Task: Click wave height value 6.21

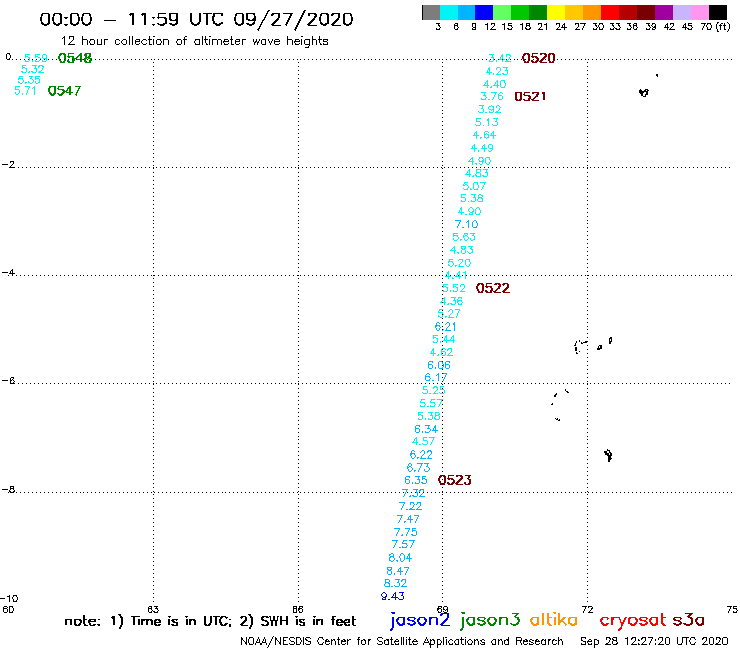Action: tap(446, 327)
